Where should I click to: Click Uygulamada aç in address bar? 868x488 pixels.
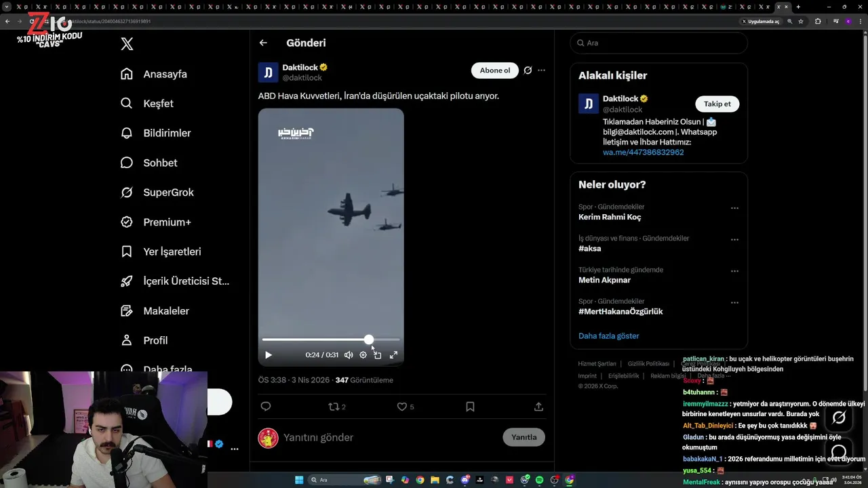(x=760, y=21)
